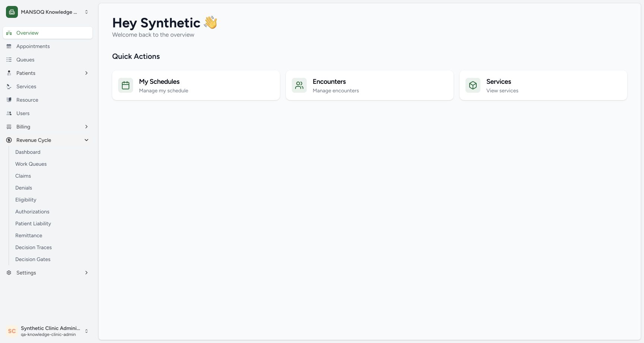Click the Services sidebar icon
The width and height of the screenshot is (644, 343).
coord(9,86)
